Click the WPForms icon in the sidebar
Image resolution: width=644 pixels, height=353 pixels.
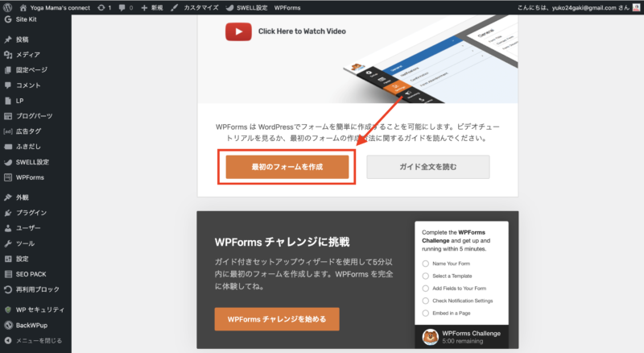8,177
